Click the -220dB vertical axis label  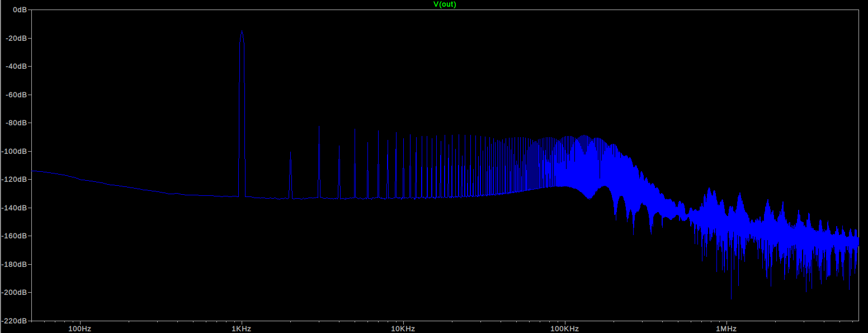click(x=15, y=321)
